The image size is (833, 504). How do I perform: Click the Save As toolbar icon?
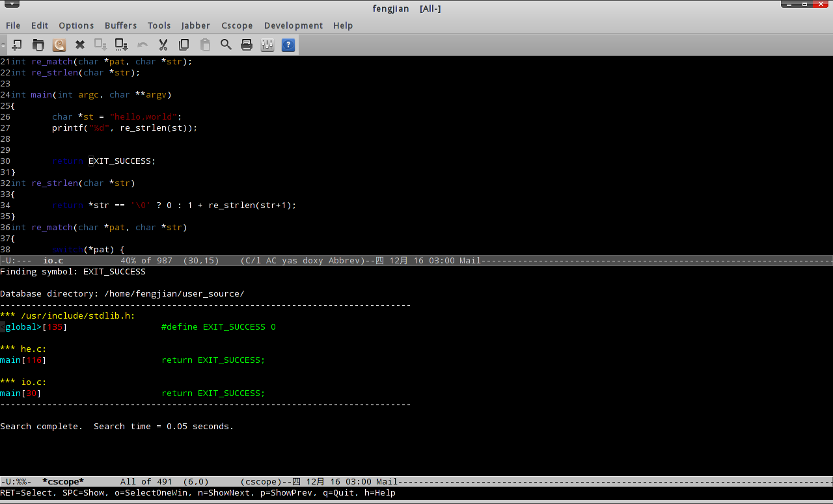(x=122, y=45)
